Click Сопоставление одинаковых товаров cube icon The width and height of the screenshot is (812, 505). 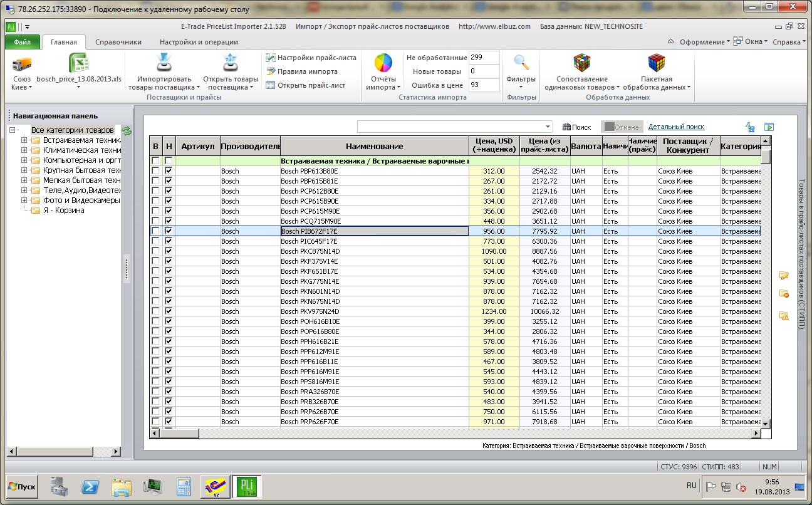click(x=582, y=63)
